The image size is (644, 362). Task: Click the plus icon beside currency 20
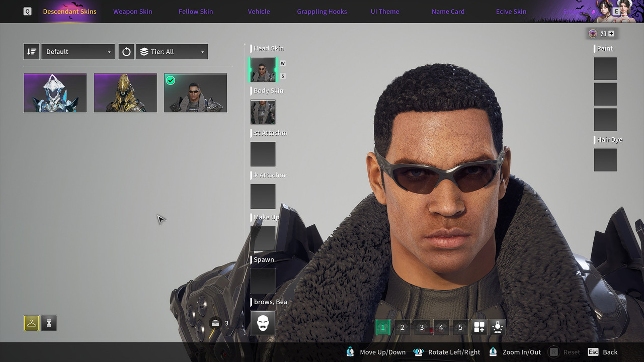611,34
